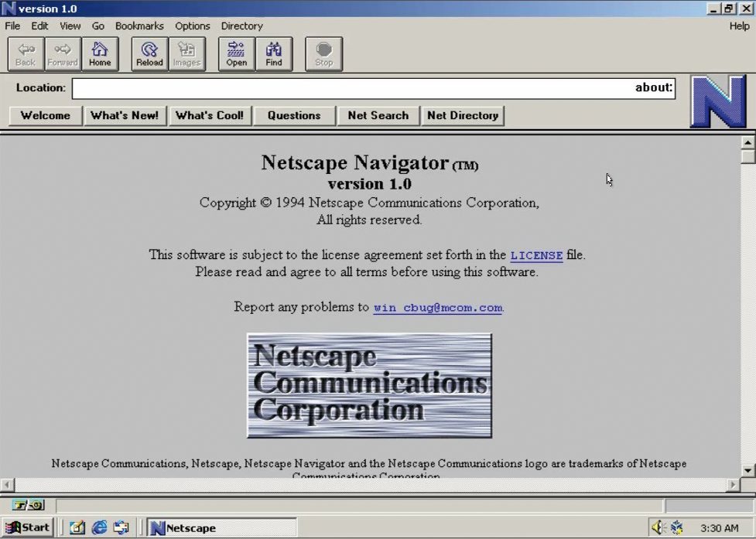This screenshot has height=539, width=756.
Task: Click the Back arrow toolbar button
Action: (26, 54)
